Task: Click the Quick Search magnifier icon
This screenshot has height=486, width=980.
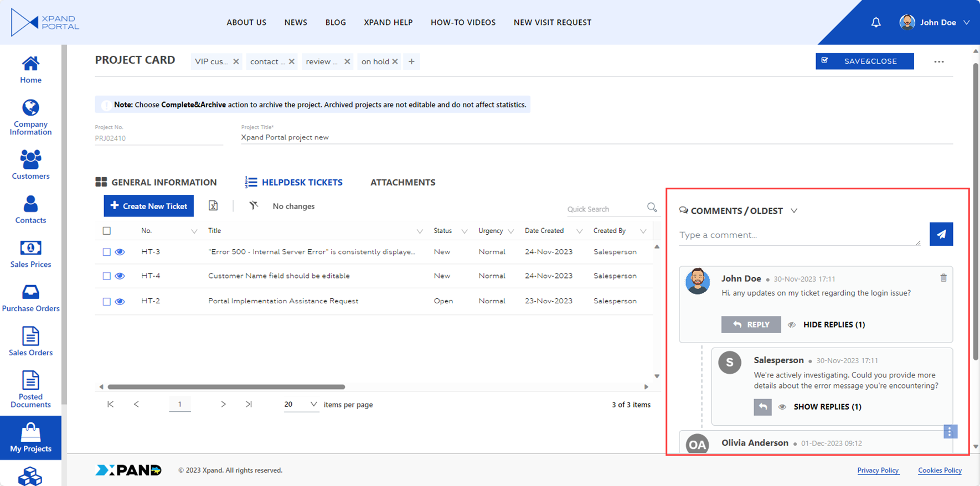Action: point(652,207)
